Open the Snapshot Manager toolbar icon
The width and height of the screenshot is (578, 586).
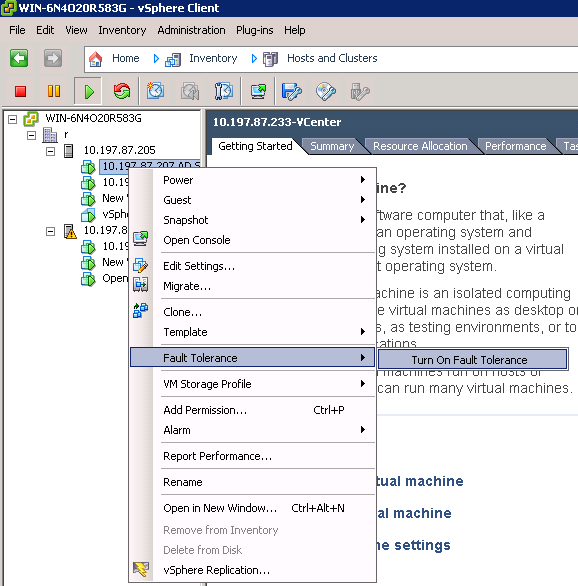(223, 91)
